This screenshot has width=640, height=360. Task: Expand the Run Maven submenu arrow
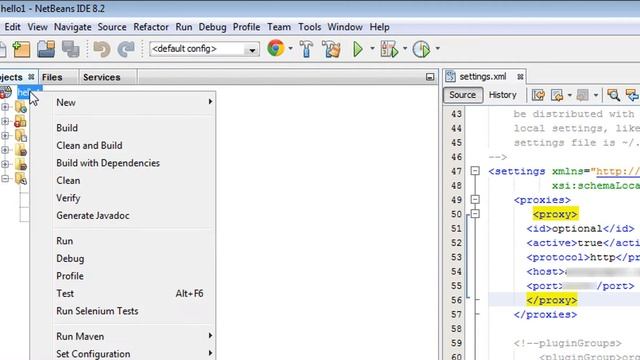210,336
